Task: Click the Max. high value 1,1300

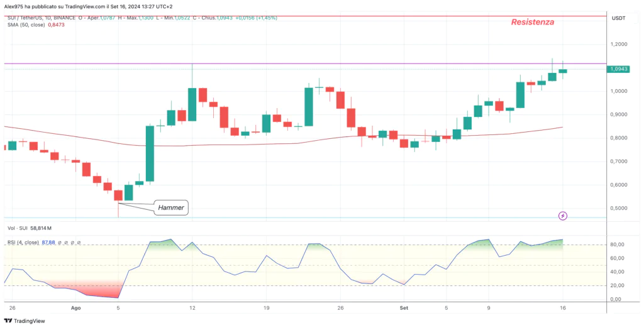Action: [x=147, y=18]
